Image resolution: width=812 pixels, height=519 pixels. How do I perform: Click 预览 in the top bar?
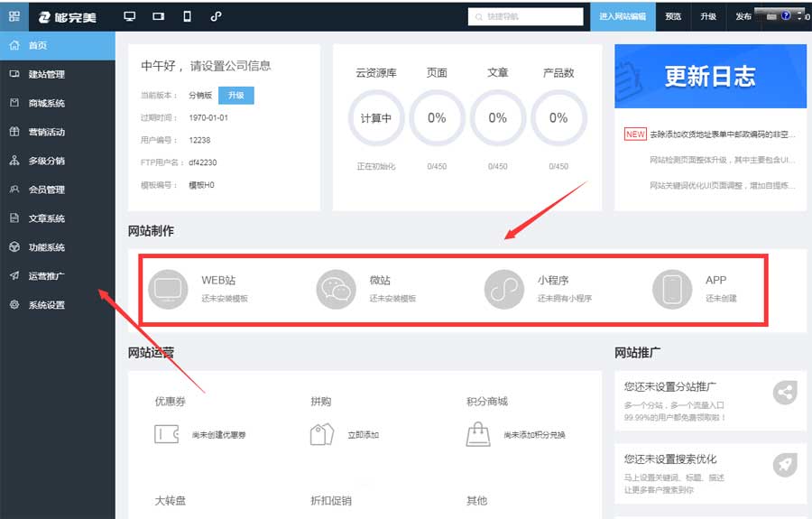[x=673, y=16]
